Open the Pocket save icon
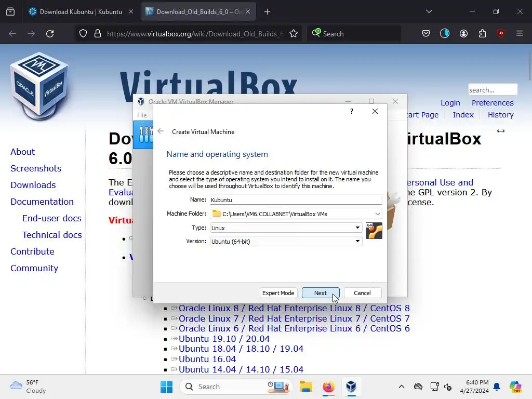Image resolution: width=532 pixels, height=399 pixels. (426, 33)
